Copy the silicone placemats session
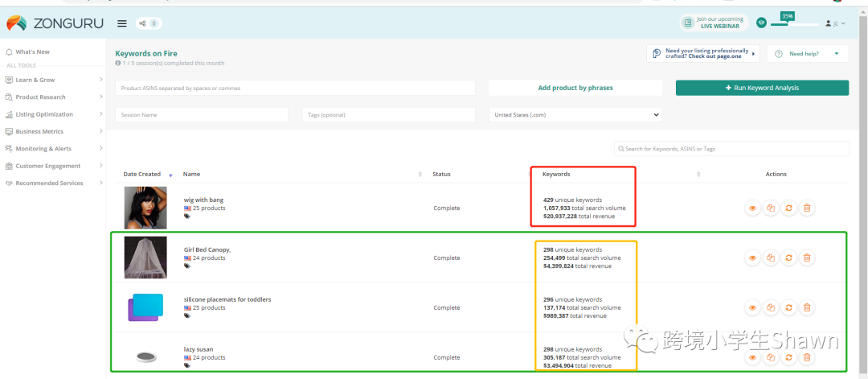 (771, 307)
